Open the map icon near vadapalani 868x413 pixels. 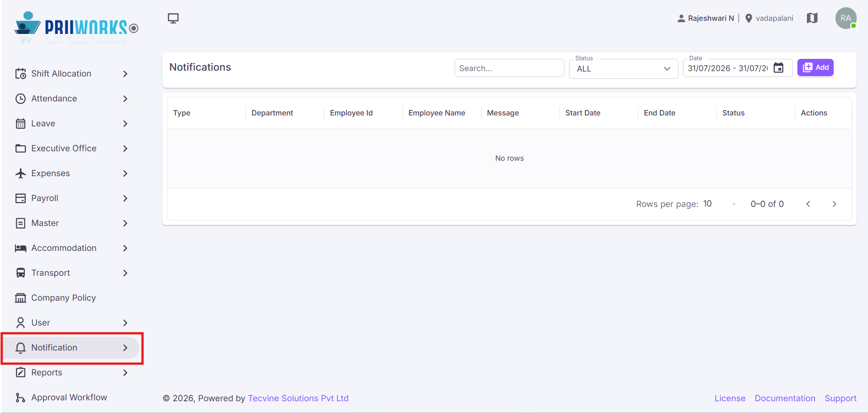(812, 18)
